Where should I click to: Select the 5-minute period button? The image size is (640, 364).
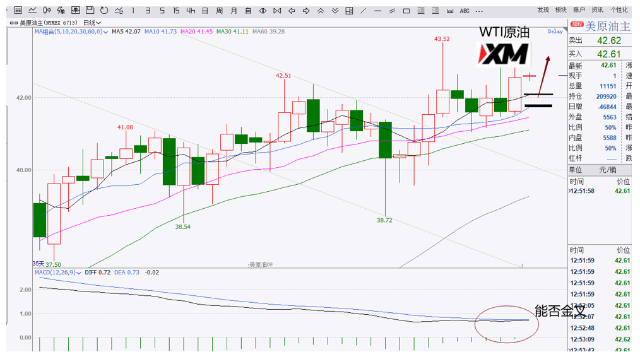[x=162, y=11]
